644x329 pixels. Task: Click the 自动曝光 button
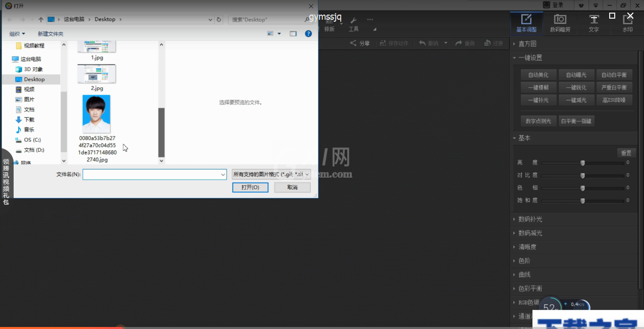576,75
